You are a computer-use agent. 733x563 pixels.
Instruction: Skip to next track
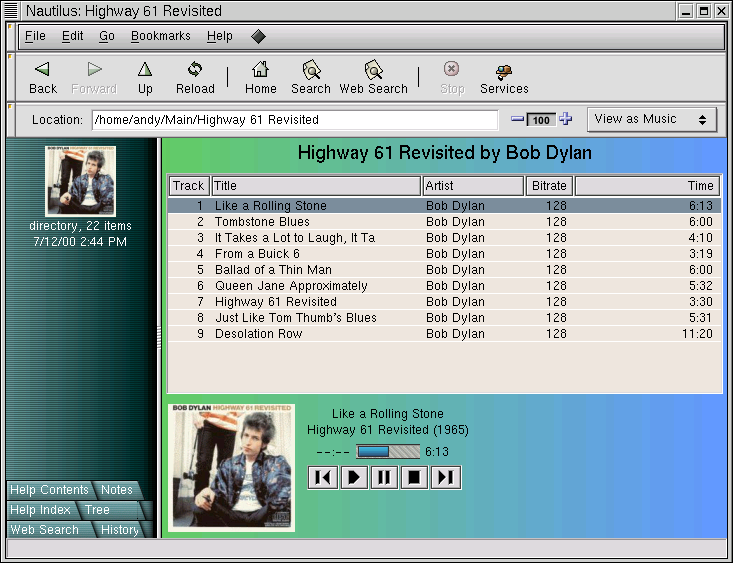pos(446,477)
